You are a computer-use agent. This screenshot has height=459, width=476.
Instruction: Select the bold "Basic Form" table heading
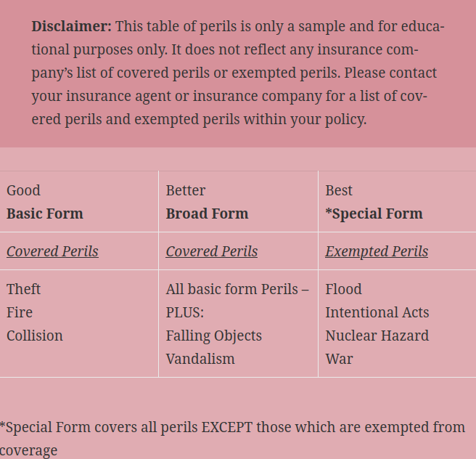tap(45, 214)
